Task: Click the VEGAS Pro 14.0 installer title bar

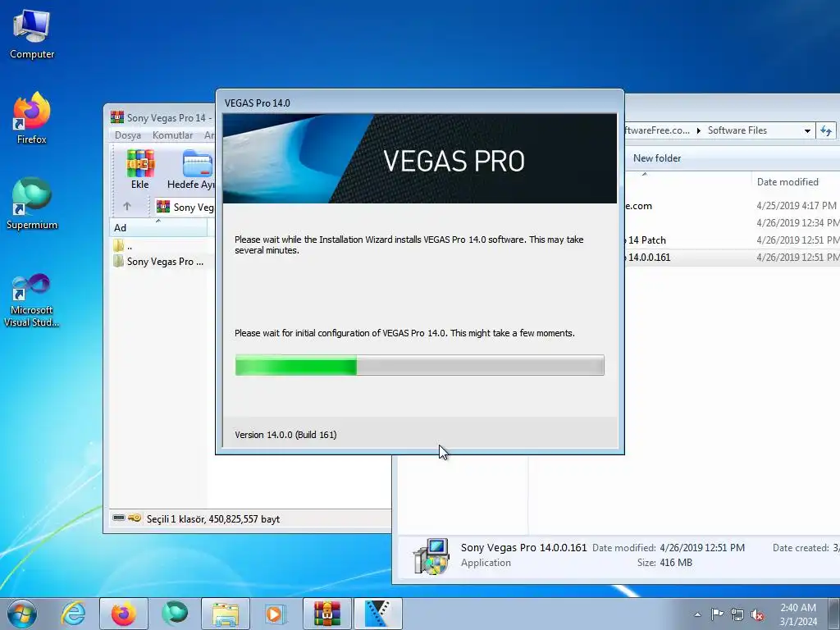Action: point(419,103)
